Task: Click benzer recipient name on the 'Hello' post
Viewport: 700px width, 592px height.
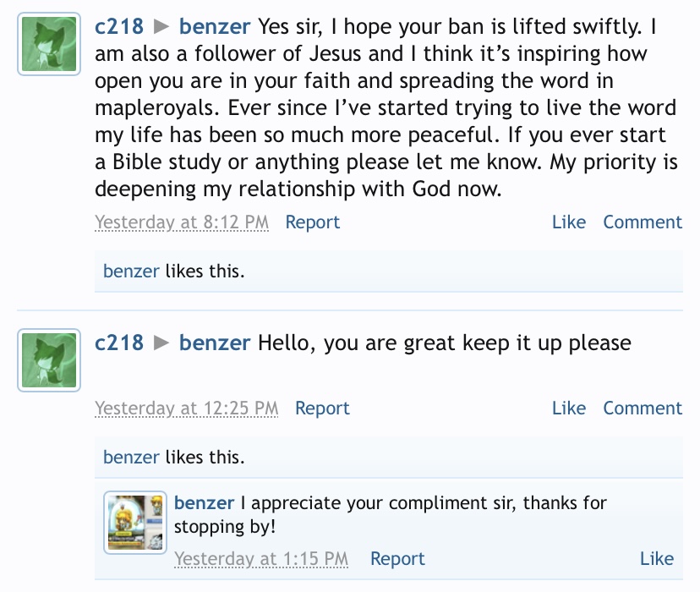Action: (x=215, y=343)
